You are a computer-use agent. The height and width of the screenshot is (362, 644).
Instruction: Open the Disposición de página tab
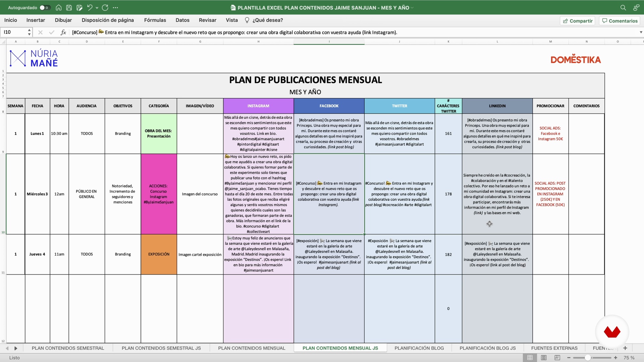[x=108, y=20]
